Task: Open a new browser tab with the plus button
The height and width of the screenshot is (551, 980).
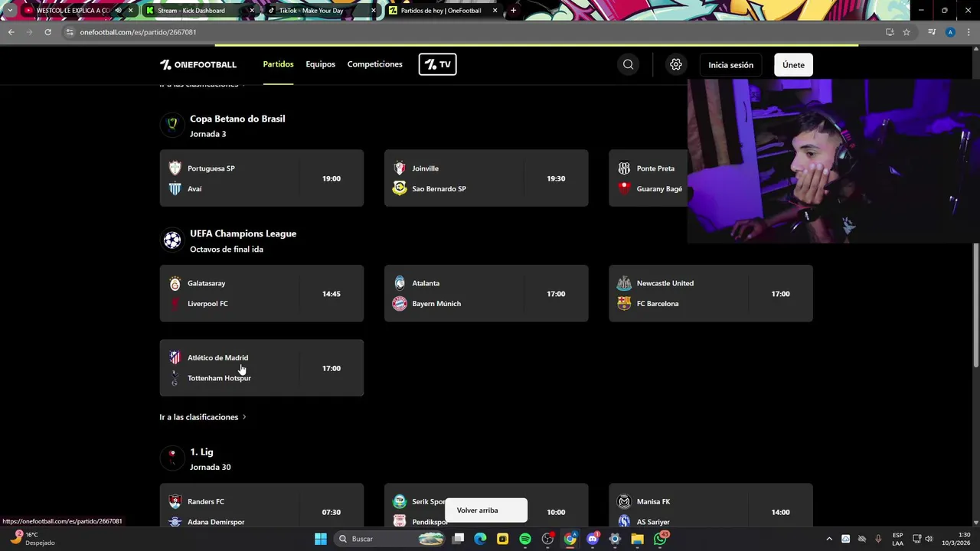Action: pyautogui.click(x=513, y=11)
